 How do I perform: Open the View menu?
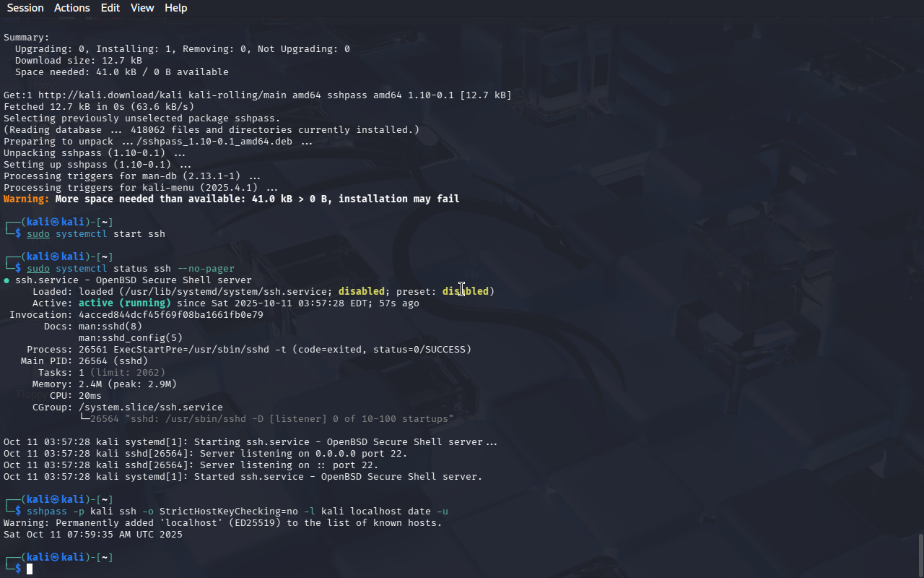pos(142,8)
